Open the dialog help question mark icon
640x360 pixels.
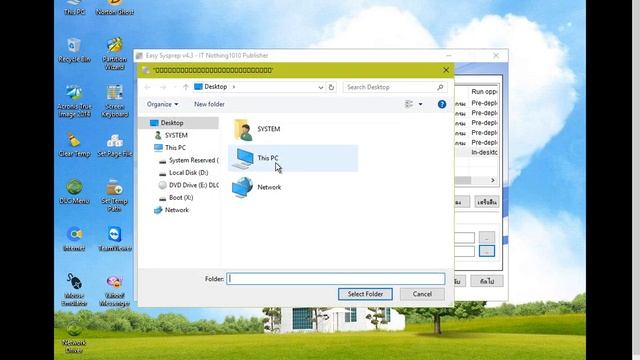(442, 104)
